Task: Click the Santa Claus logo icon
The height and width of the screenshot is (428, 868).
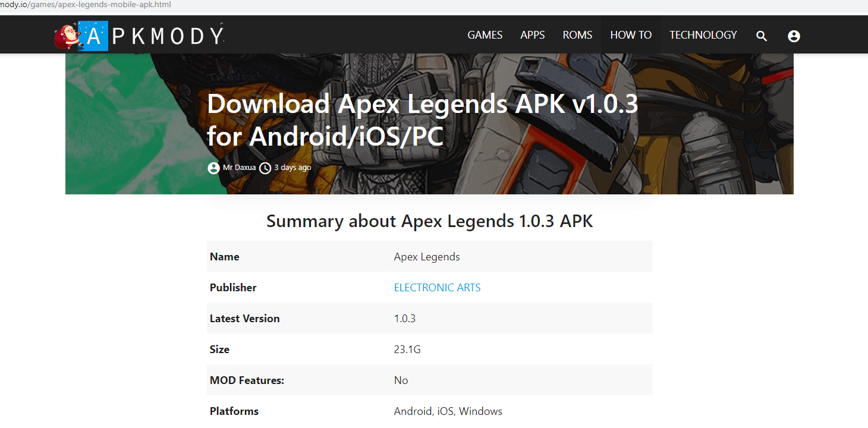Action: pos(67,36)
